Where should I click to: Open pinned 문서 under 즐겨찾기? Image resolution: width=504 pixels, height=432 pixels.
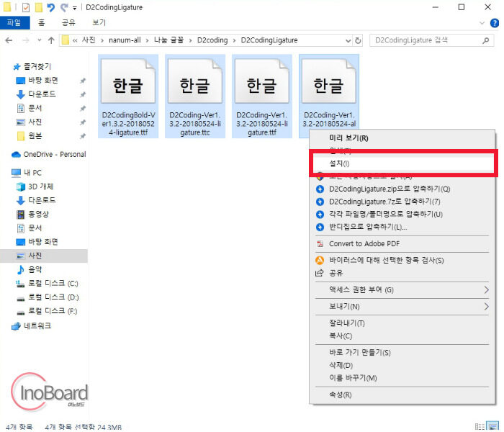click(35, 108)
